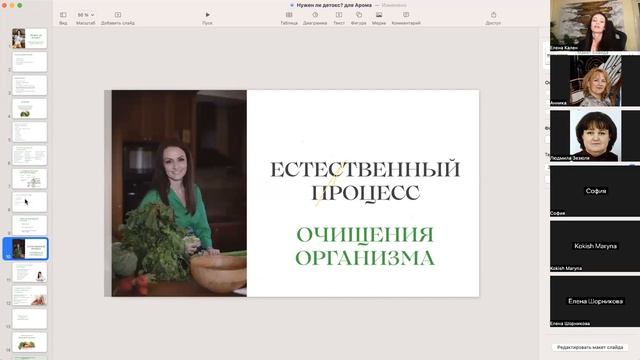Select slide 11 thumbnail in the navigator

tap(29, 272)
